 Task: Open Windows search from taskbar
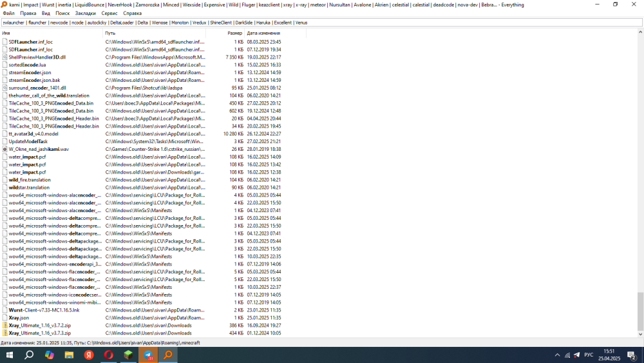[29, 355]
